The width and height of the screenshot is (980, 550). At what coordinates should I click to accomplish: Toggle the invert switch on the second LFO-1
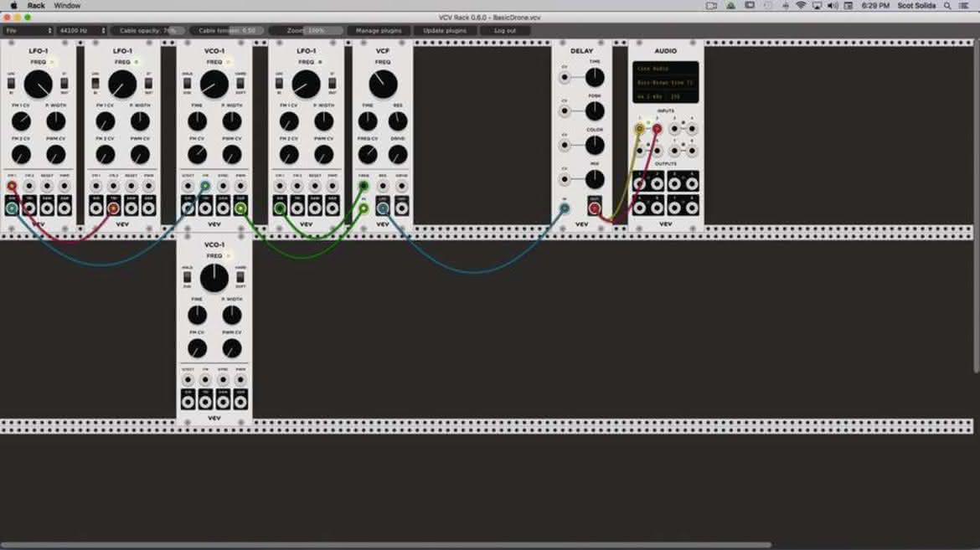(x=148, y=83)
